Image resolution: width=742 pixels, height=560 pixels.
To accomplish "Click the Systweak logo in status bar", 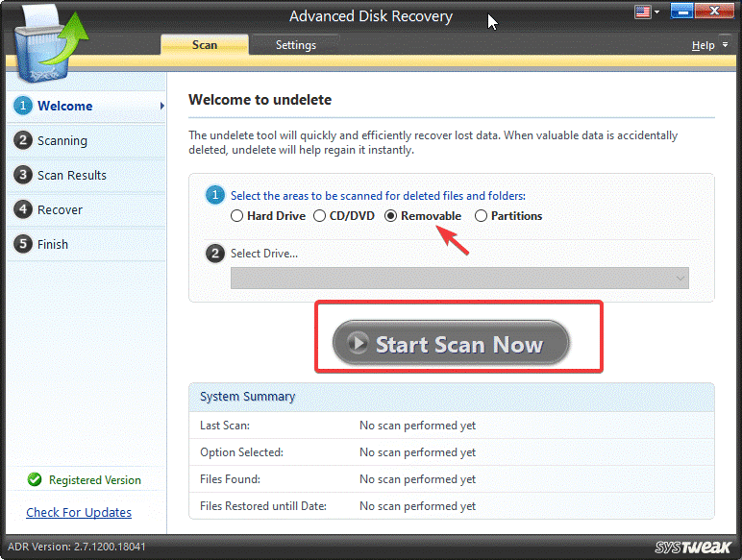I will 693,548.
